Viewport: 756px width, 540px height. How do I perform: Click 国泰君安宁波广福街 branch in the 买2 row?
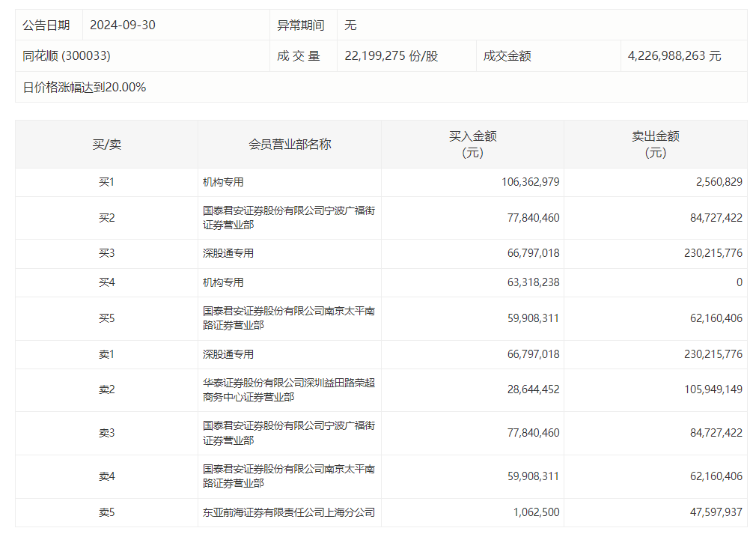(x=289, y=218)
